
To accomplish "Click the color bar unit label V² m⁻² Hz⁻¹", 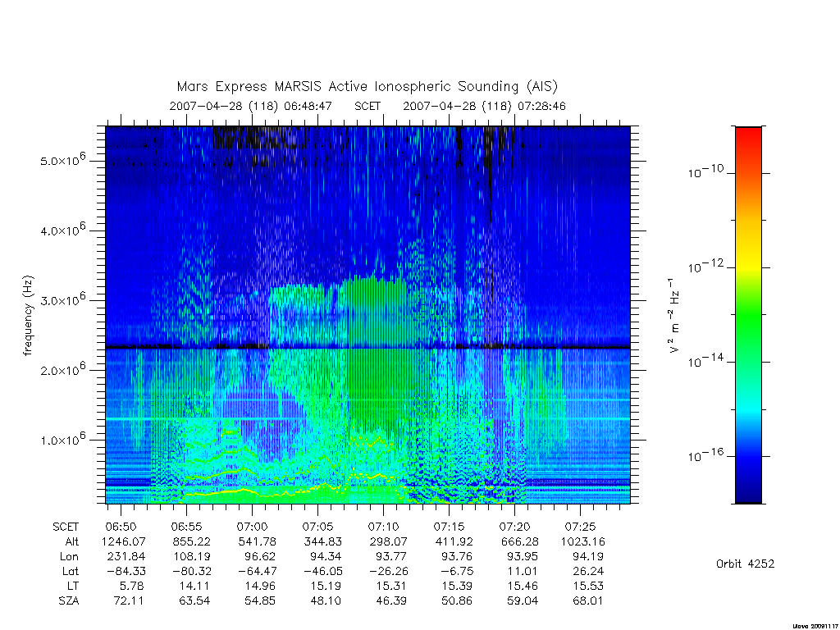I will pos(676,316).
